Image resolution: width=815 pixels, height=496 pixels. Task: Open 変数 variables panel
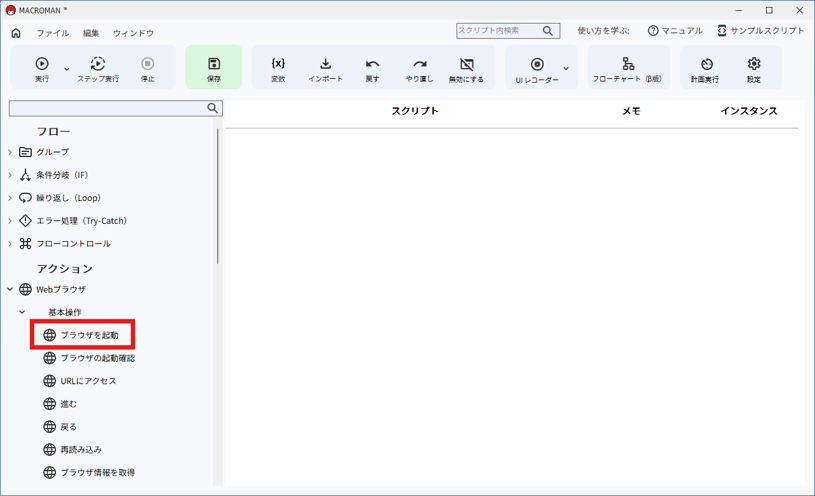[278, 69]
